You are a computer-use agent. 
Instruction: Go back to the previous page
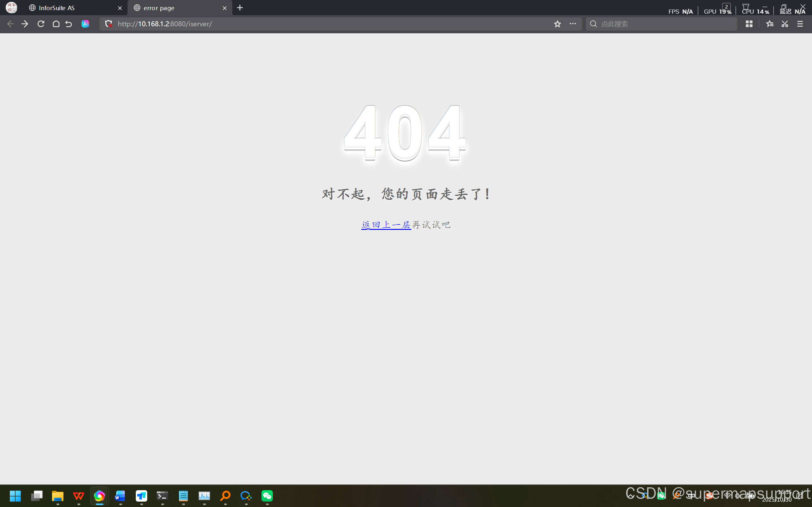pos(10,24)
